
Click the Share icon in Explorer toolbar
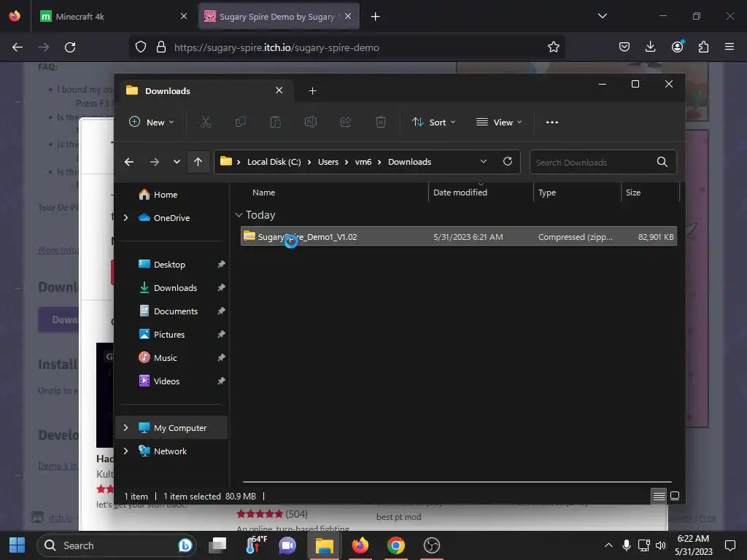coord(346,122)
